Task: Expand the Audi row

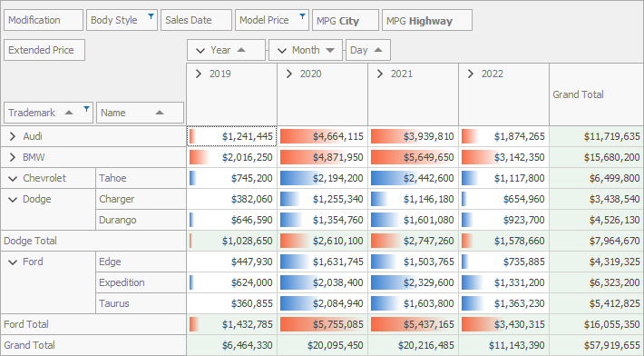Action: 13,136
